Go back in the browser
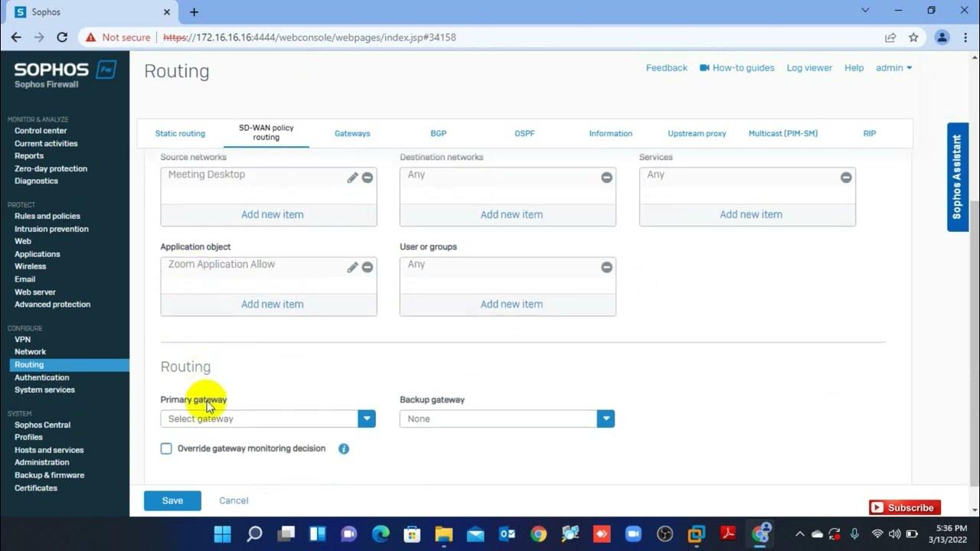 point(16,37)
